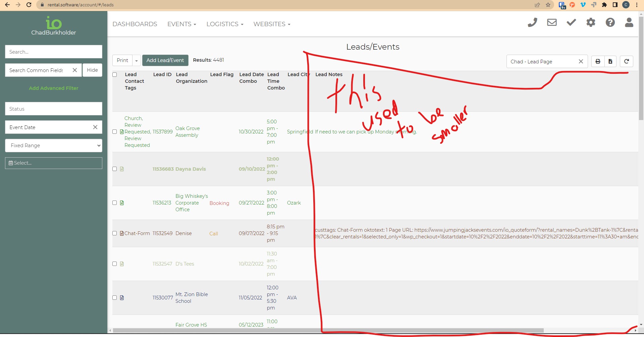Open the envelope mail icon
Image resolution: width=644 pixels, height=337 pixels.
[552, 23]
